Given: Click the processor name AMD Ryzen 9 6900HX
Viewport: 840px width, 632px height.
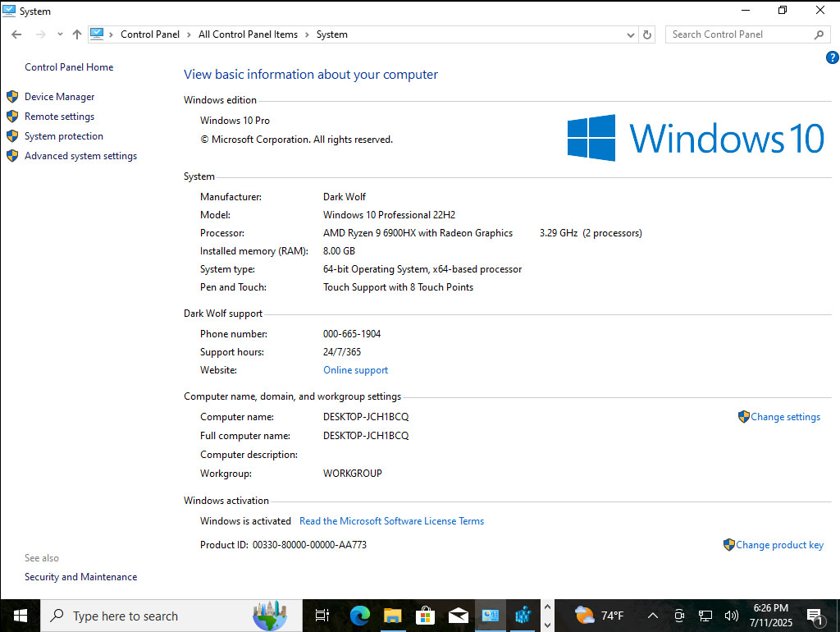Looking at the screenshot, I should click(x=418, y=233).
